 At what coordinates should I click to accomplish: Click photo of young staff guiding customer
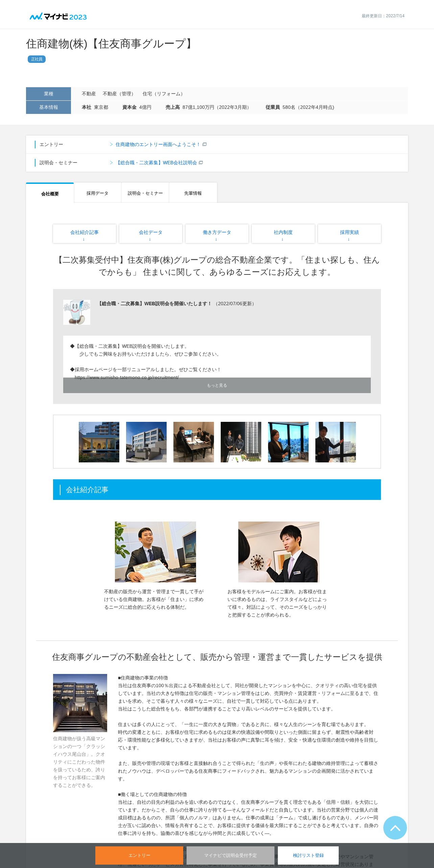pos(279,552)
